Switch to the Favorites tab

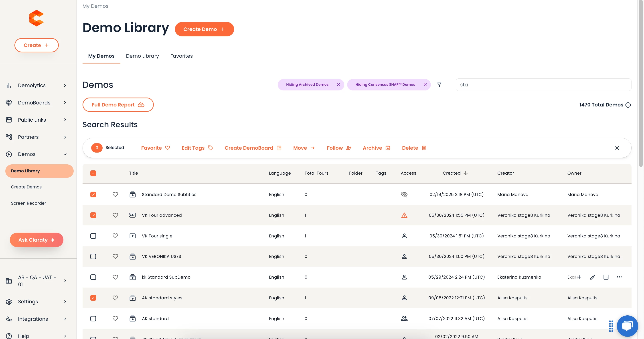(181, 56)
